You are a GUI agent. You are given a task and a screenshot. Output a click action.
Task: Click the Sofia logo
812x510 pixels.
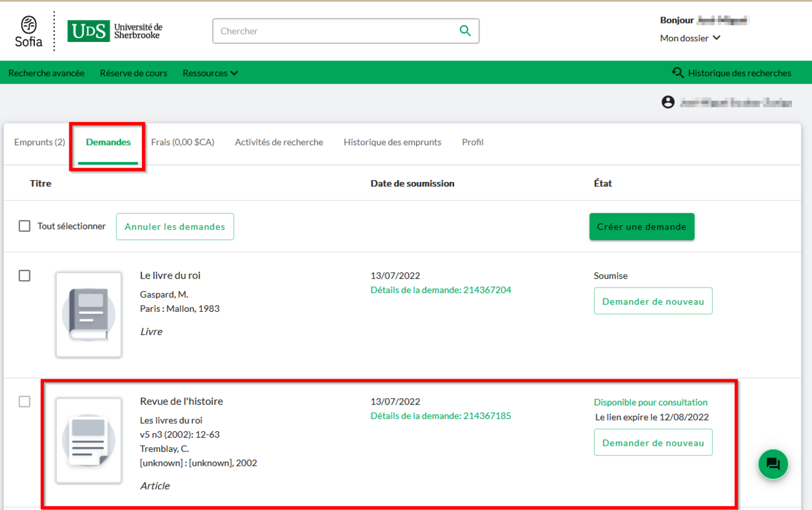(x=29, y=31)
